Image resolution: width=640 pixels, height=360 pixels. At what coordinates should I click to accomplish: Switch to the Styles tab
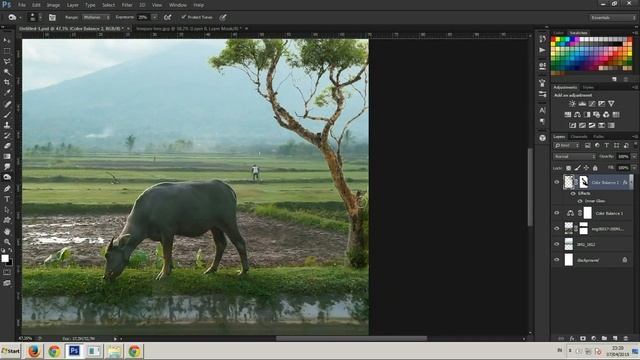588,87
